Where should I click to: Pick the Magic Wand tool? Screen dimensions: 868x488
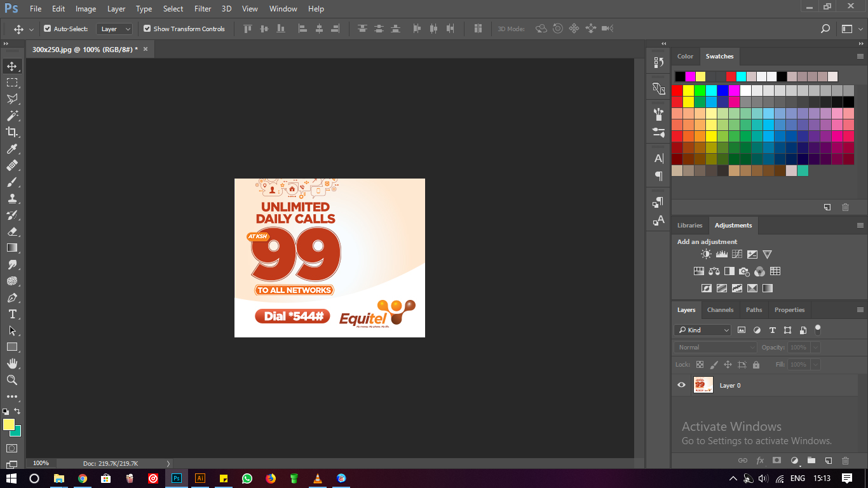[x=12, y=116]
